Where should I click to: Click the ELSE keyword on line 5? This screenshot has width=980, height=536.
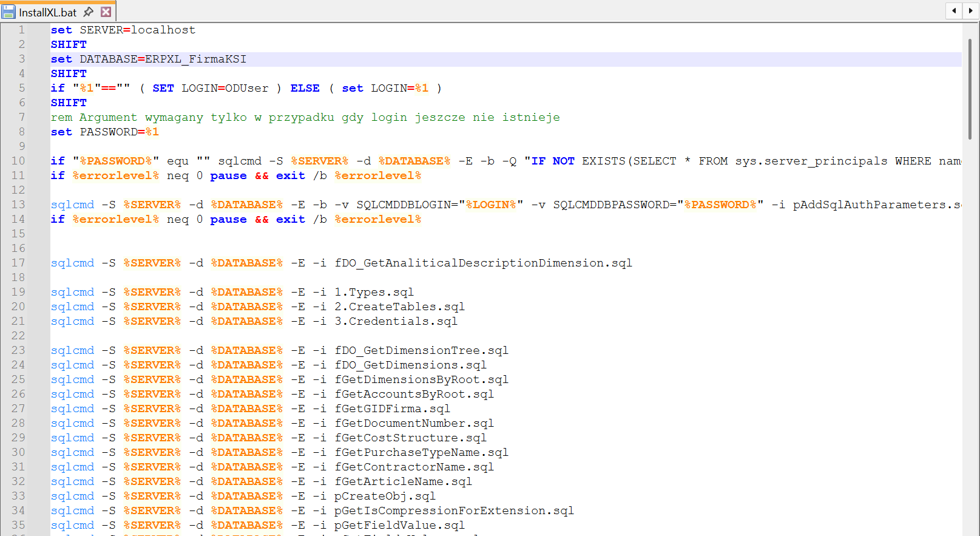(305, 88)
